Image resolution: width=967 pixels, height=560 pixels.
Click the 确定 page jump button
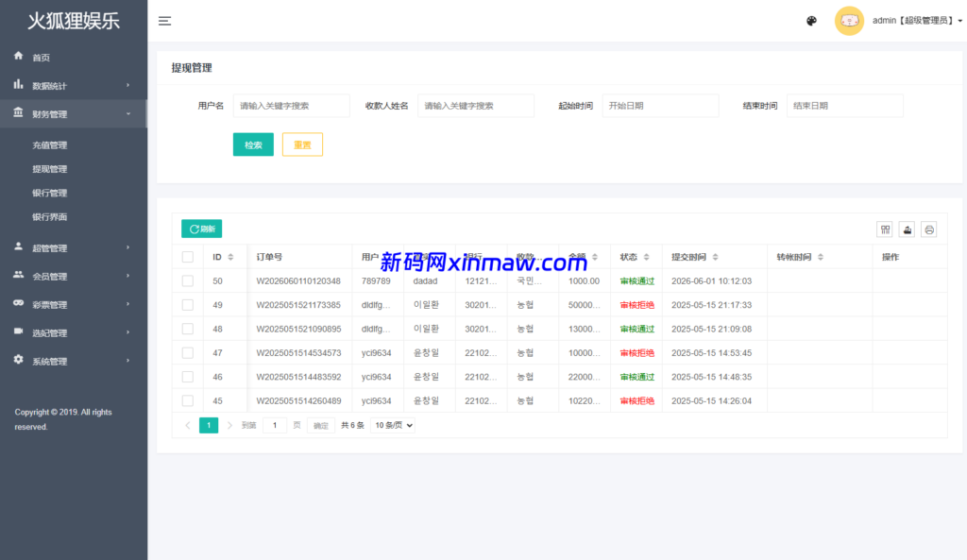click(x=321, y=426)
